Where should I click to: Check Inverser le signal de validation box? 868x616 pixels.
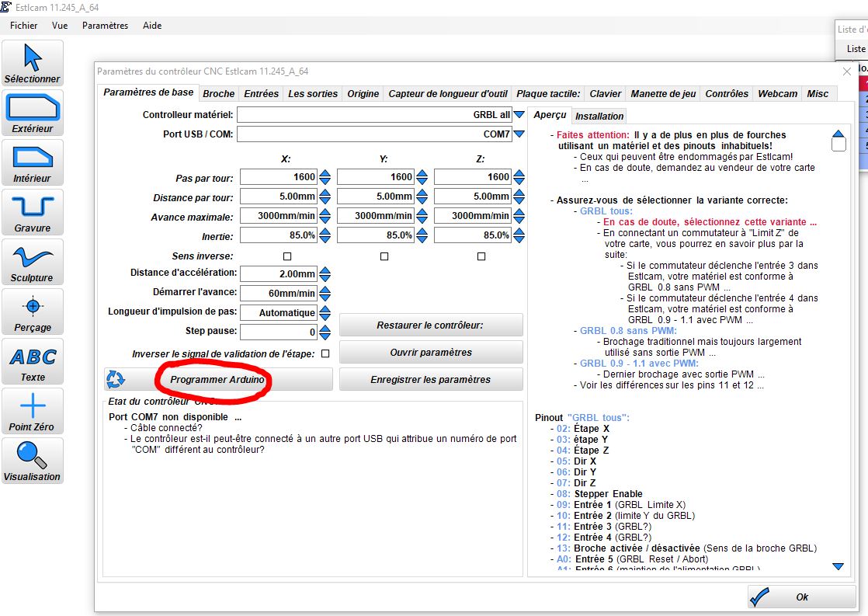[x=325, y=353]
